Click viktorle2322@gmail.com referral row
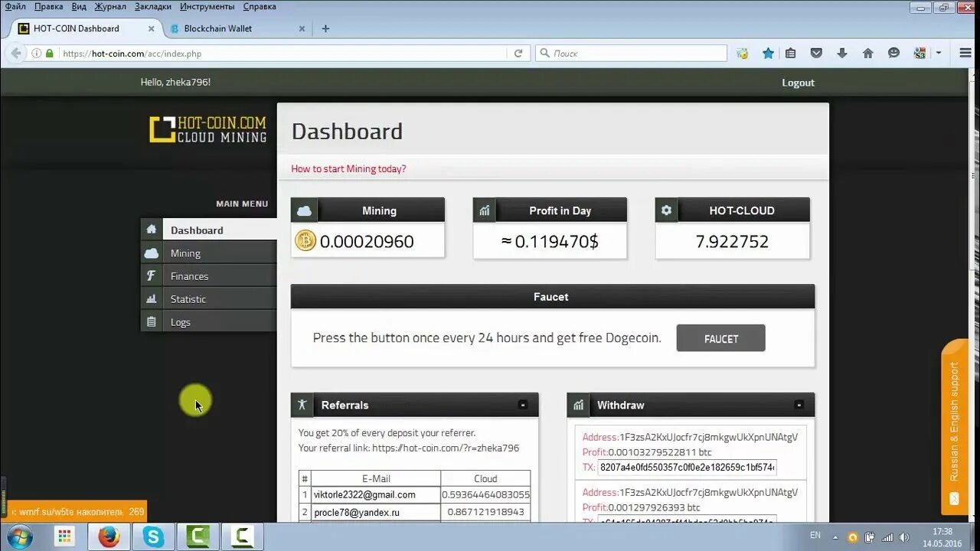980x551 pixels. pos(414,494)
